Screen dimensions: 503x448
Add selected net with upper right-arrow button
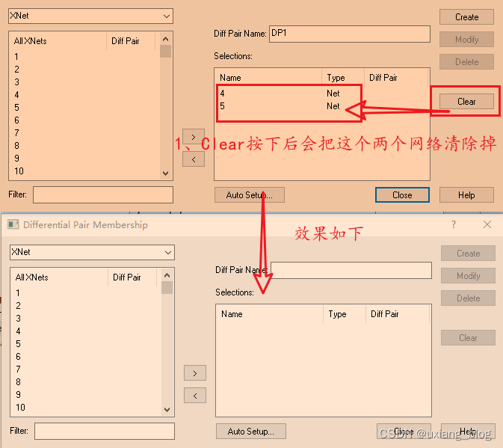[194, 137]
